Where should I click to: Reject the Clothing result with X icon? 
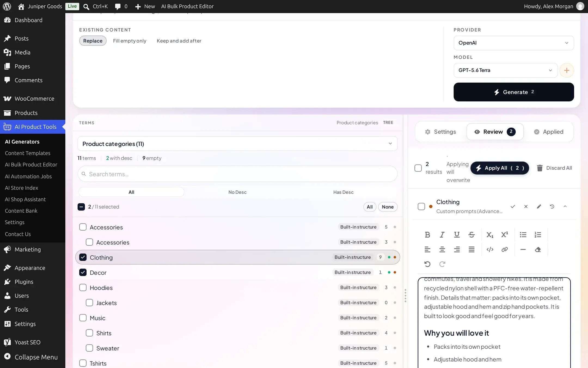click(526, 207)
